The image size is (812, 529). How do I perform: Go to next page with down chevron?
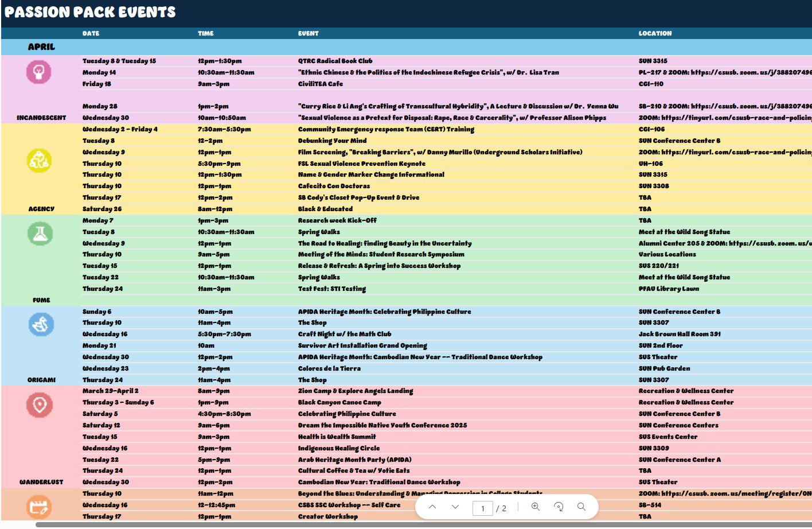[x=455, y=507]
